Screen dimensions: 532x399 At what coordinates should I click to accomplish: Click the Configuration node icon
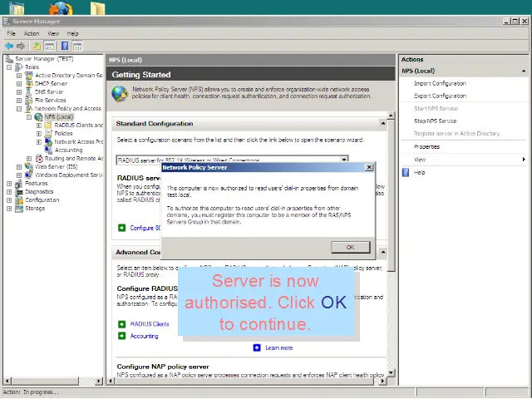(x=19, y=200)
